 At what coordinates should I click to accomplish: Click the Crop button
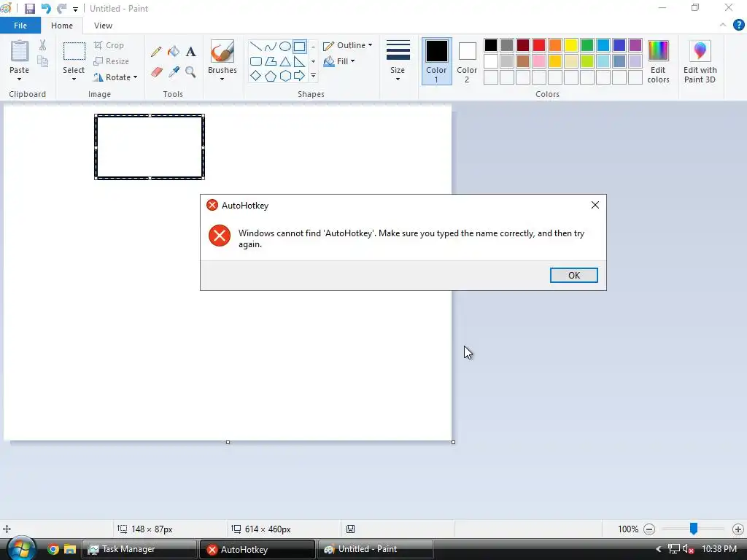[109, 45]
